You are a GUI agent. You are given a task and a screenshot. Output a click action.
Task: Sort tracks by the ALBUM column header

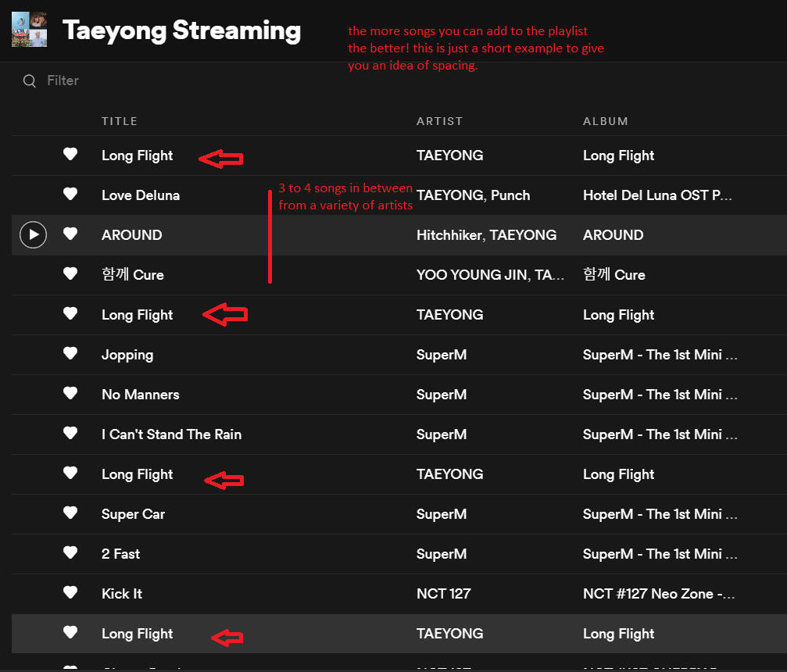(605, 121)
